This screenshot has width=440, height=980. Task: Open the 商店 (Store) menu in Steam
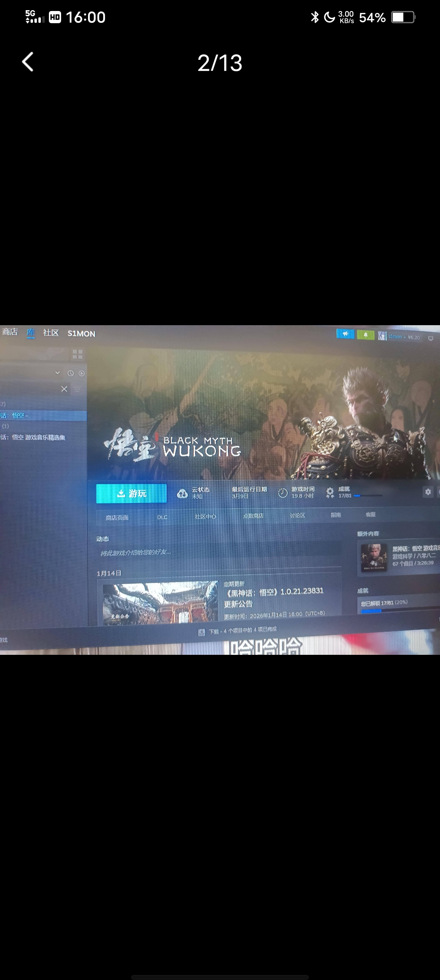tap(10, 332)
